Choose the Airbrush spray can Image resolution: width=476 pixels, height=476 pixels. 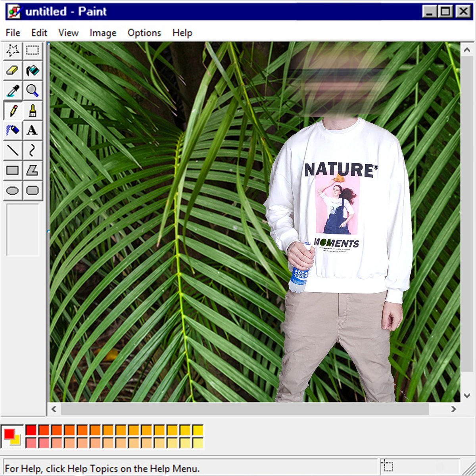pos(13,130)
